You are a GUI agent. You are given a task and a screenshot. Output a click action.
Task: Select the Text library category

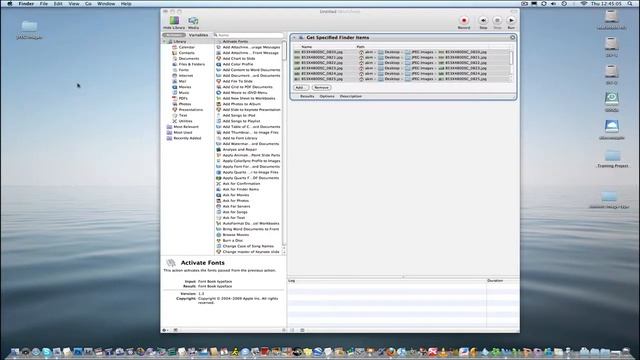183,116
